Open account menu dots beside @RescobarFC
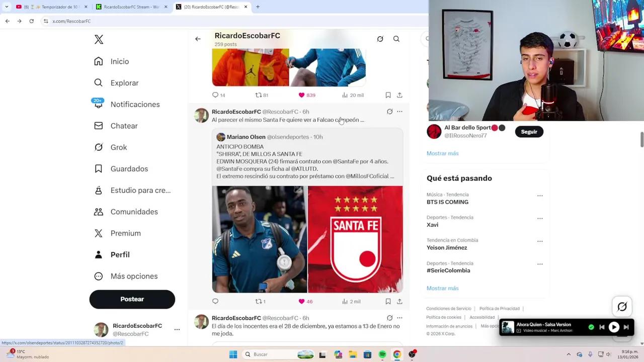Image resolution: width=644 pixels, height=362 pixels. click(x=177, y=330)
